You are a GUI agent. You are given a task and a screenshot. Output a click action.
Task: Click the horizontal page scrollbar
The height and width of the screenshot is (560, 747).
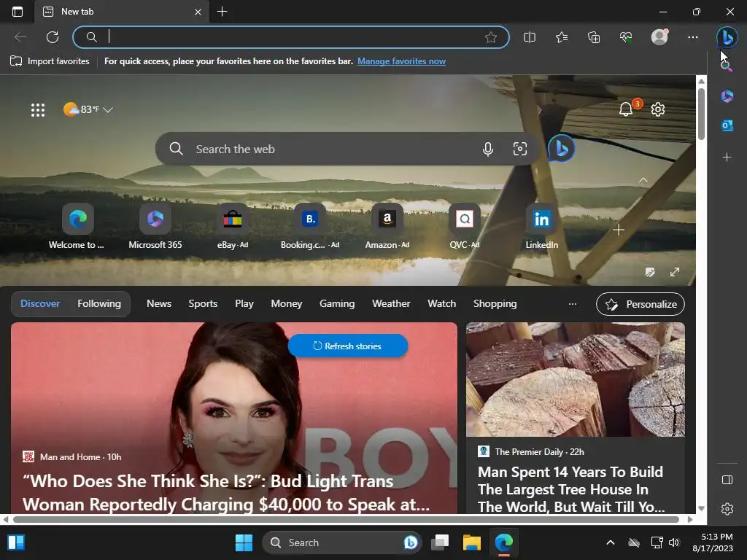tap(347, 519)
